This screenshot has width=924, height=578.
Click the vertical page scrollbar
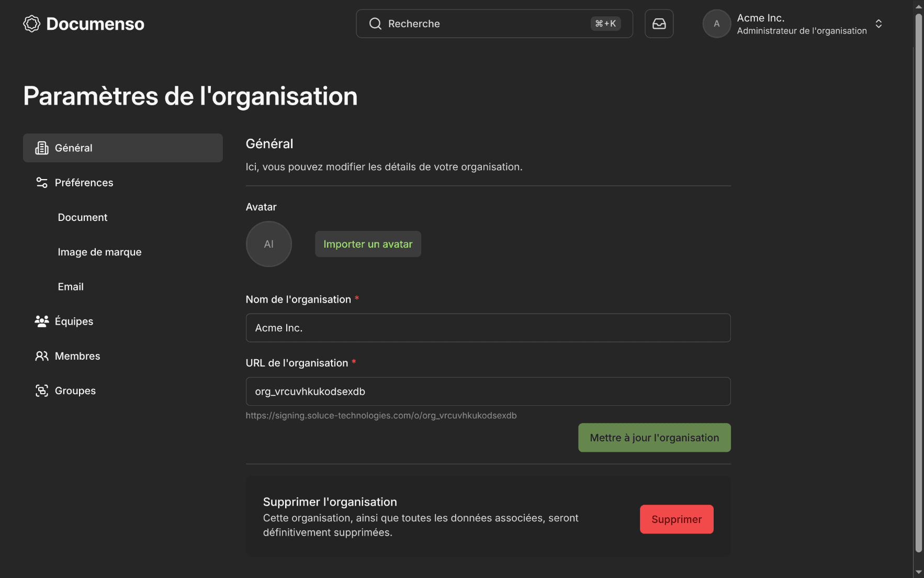coord(918,283)
